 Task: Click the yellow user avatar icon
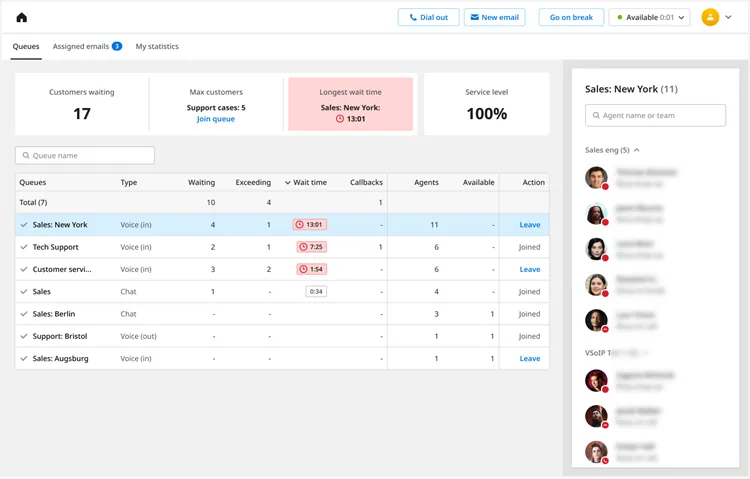710,17
